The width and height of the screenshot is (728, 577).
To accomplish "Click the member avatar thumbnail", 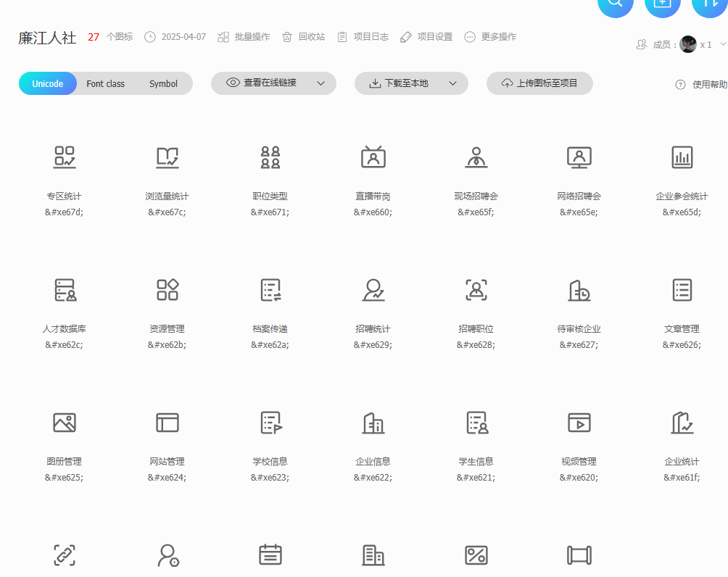I will [687, 44].
